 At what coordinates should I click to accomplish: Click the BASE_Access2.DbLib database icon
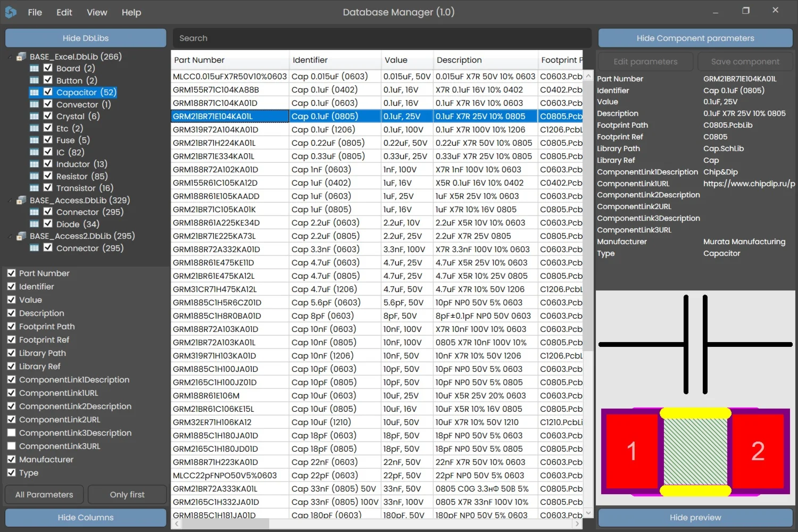pos(22,236)
